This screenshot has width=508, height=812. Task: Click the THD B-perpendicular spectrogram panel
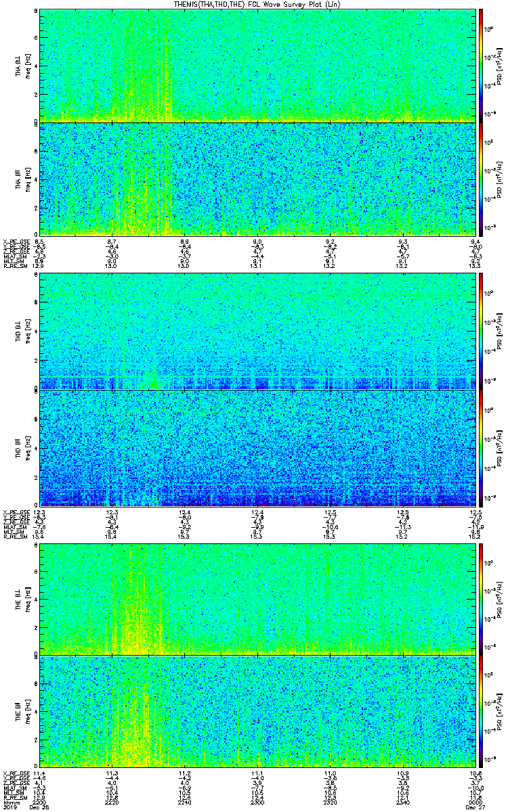(257, 331)
